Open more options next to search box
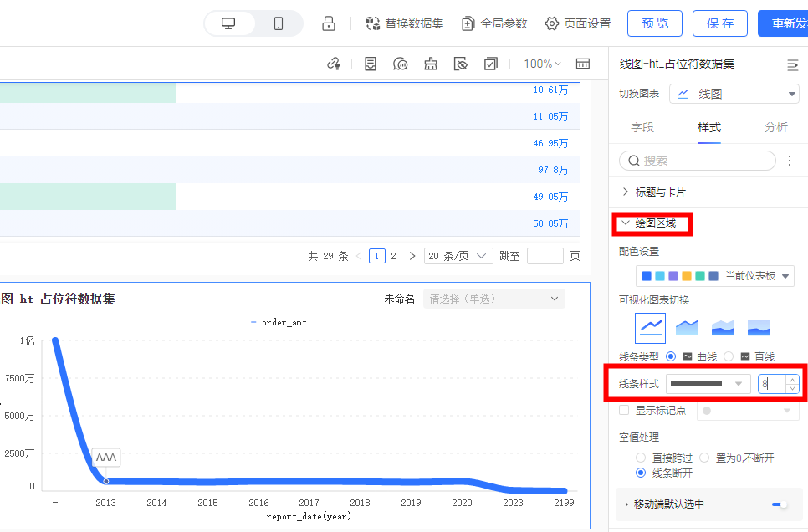The image size is (808, 532). tap(790, 161)
